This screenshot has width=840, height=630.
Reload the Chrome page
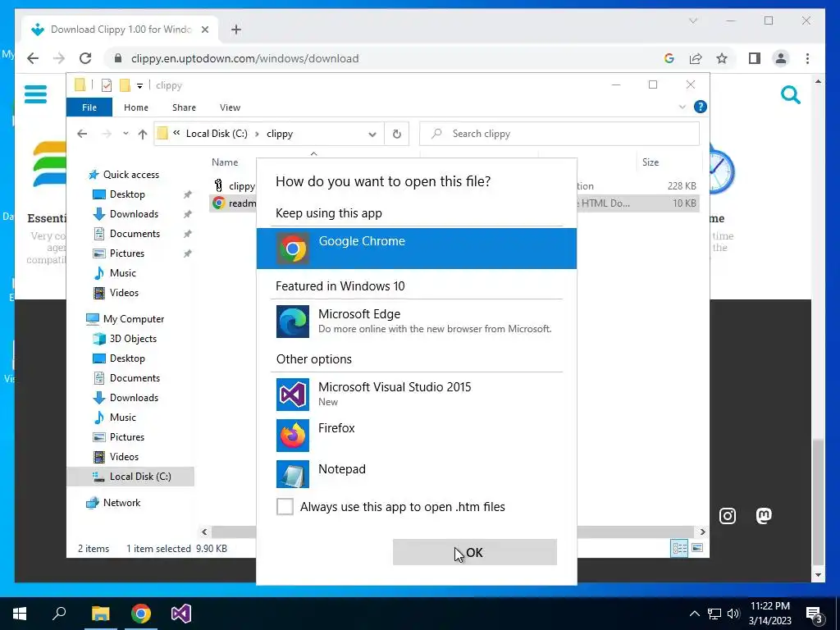tap(85, 58)
